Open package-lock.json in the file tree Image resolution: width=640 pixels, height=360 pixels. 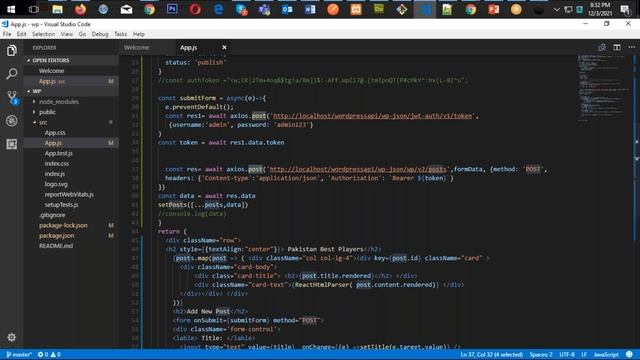[63, 225]
